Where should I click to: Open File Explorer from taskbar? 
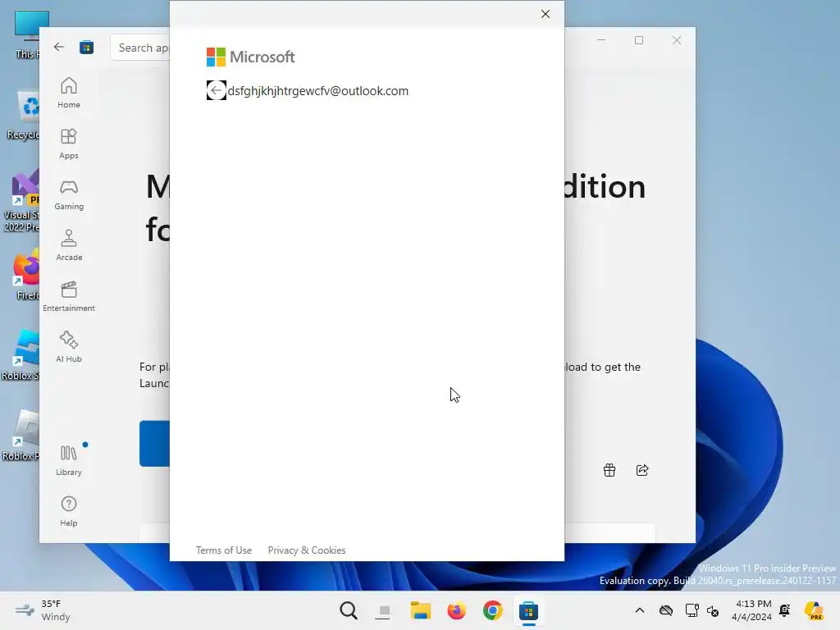[x=421, y=610]
